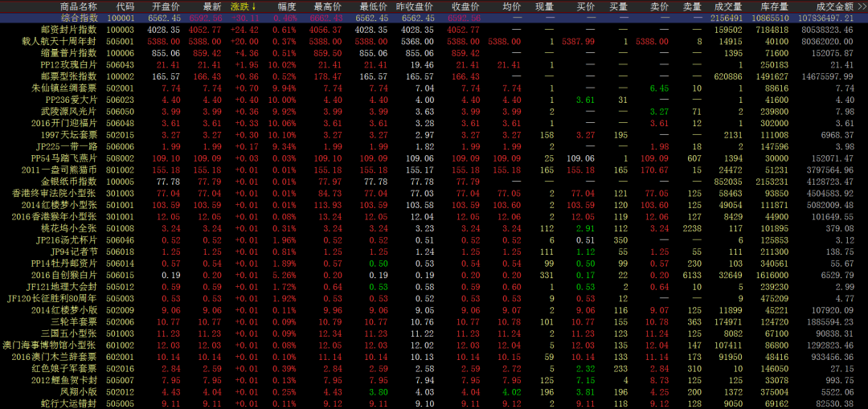Click the 成交金额 value 107836497.21

[828, 18]
